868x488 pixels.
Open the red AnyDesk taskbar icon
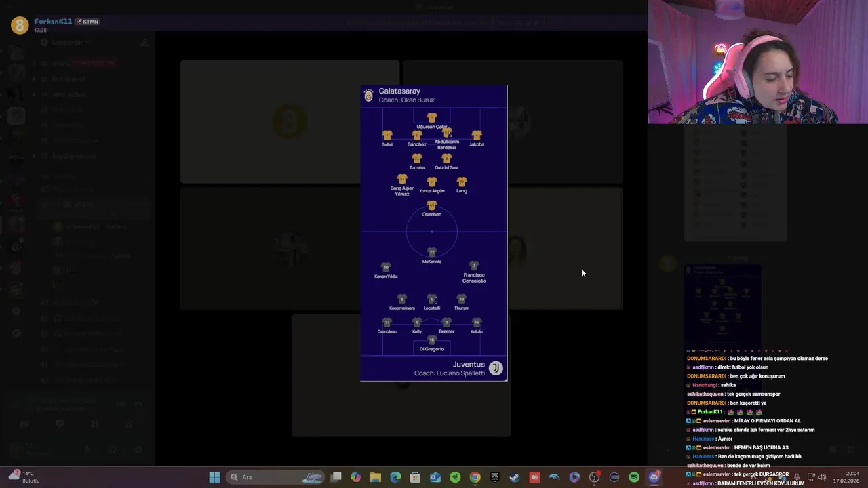(x=534, y=477)
